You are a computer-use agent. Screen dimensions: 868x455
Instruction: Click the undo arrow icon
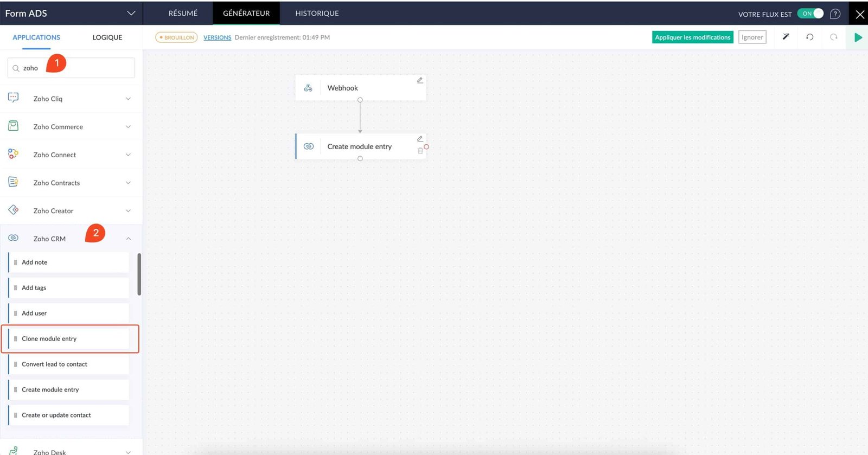point(809,37)
